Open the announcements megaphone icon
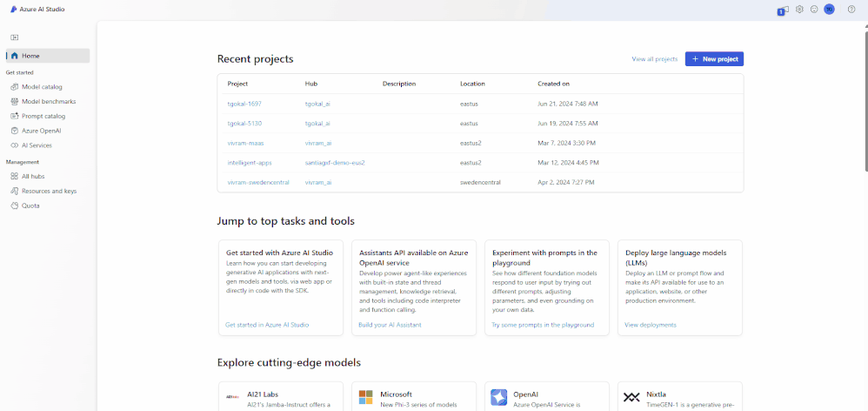This screenshot has width=868, height=411. tap(783, 10)
